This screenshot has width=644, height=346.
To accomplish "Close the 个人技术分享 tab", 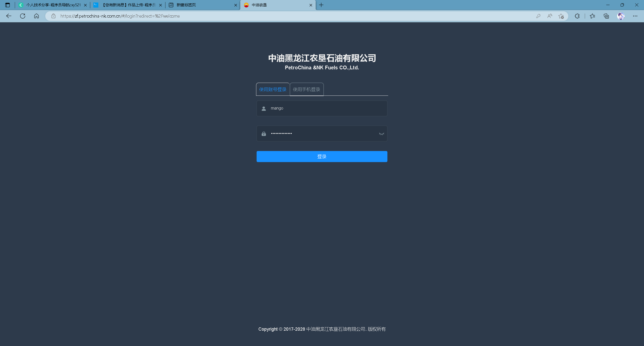I will tap(85, 5).
